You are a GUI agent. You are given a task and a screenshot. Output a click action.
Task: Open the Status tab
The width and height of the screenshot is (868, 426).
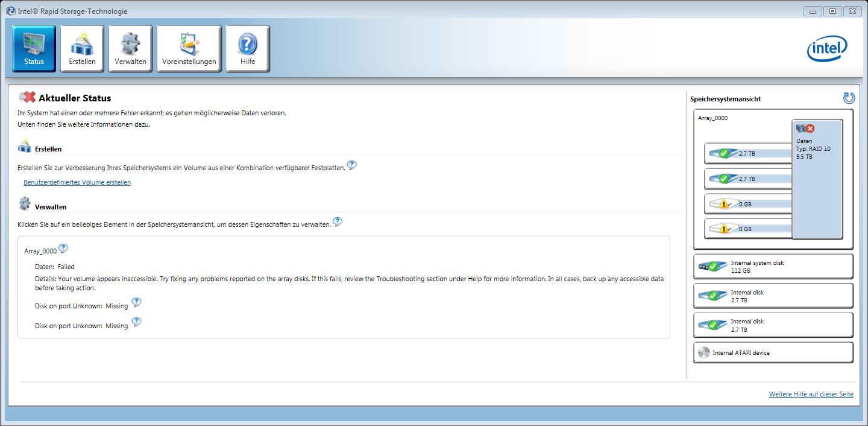pos(34,48)
